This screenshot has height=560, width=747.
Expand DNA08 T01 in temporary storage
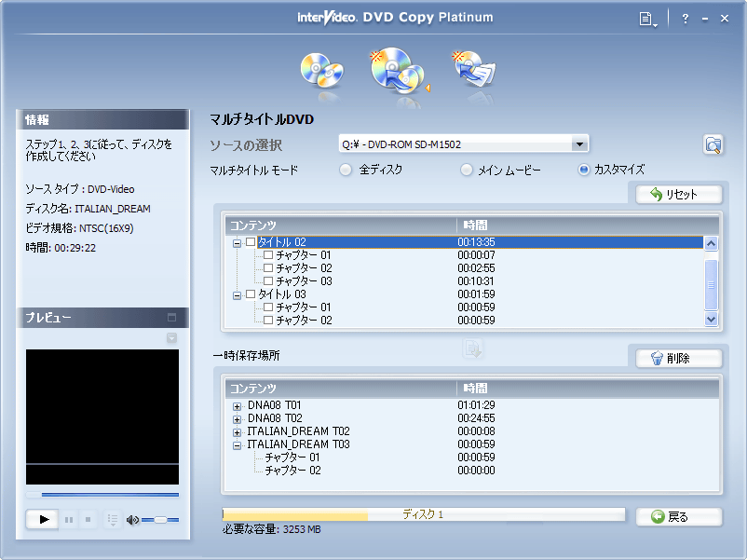tap(237, 406)
